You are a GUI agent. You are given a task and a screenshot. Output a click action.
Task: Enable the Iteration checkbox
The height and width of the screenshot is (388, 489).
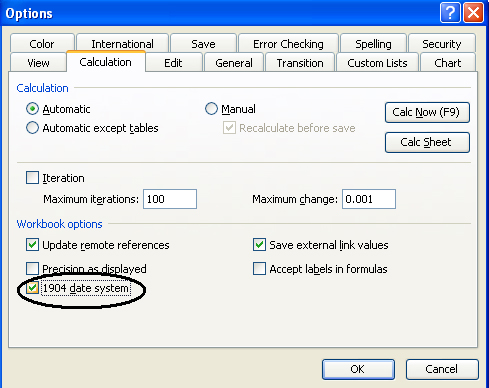[x=32, y=178]
